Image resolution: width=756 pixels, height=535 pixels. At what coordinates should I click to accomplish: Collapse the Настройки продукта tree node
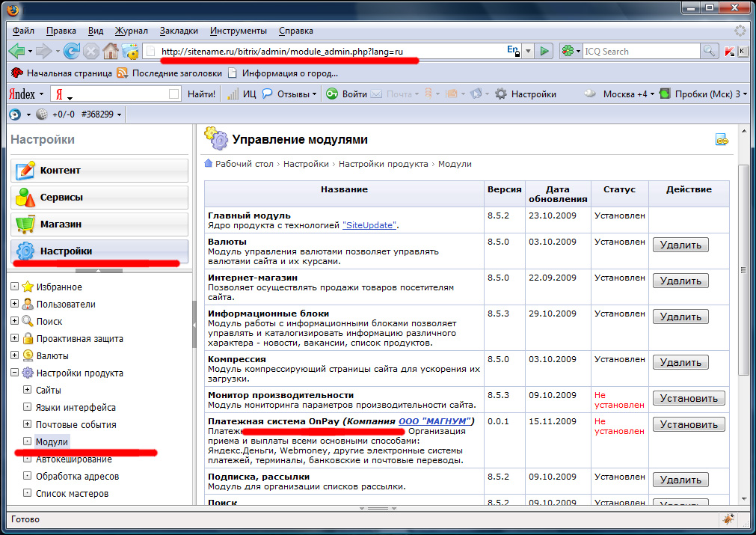coord(15,373)
